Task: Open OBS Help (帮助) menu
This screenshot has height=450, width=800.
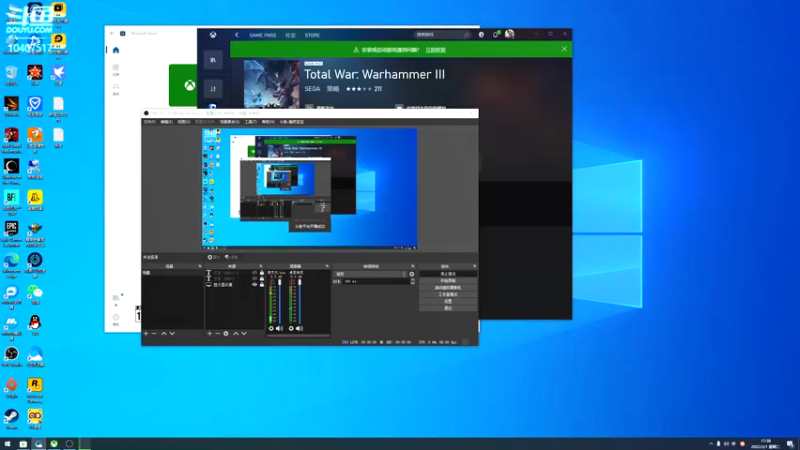Action: pyautogui.click(x=268, y=122)
